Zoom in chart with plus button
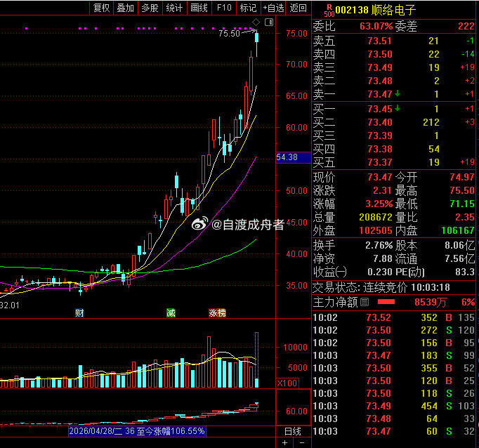This screenshot has width=479, height=448. (x=284, y=442)
